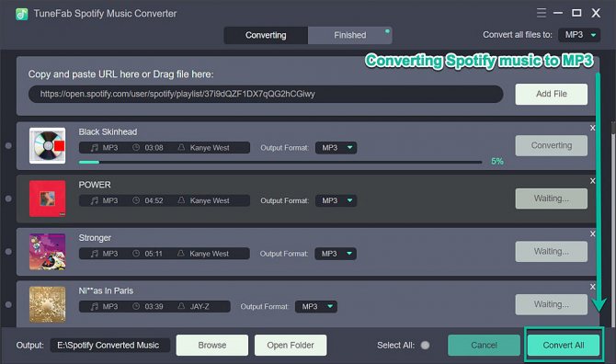Click the 5% progress percentage
This screenshot has width=616, height=364.
pos(497,162)
